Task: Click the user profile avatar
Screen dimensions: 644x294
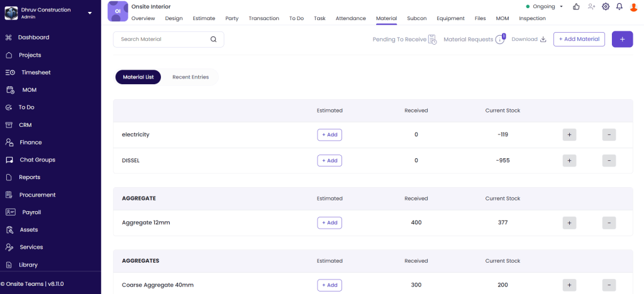Action: coord(634,7)
